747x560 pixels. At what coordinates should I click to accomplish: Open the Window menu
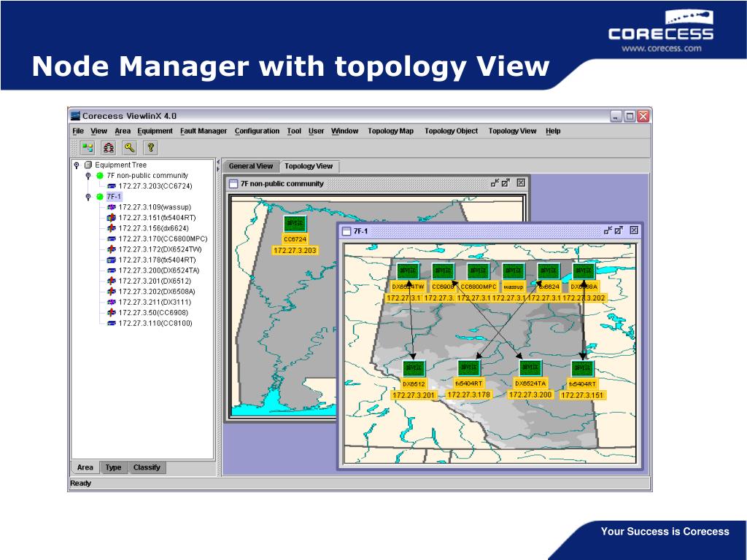(x=344, y=131)
